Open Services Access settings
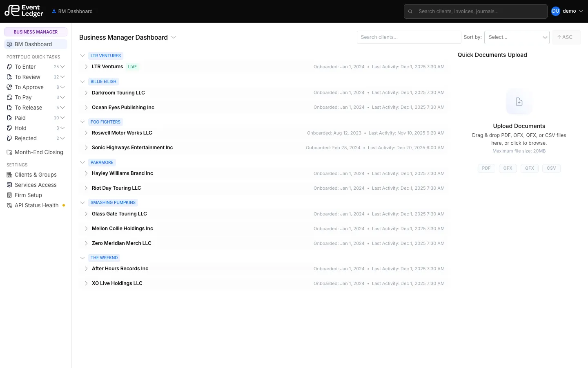 point(36,185)
